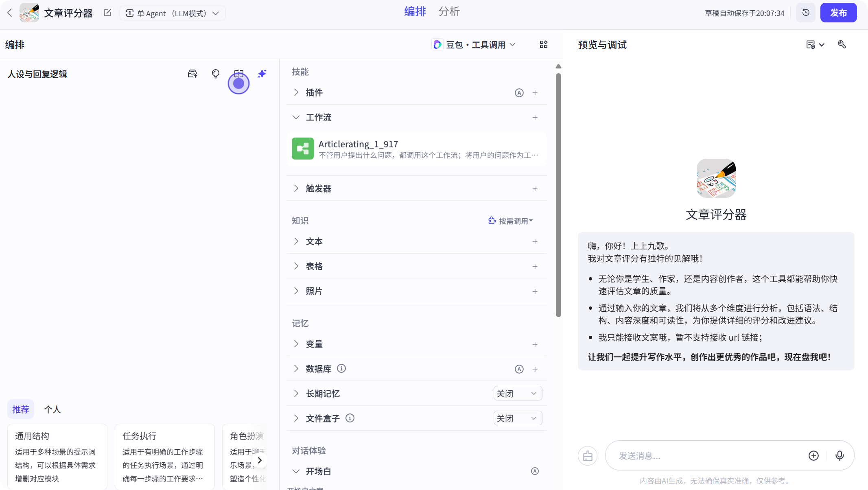Image resolution: width=868 pixels, height=490 pixels.
Task: Click the 数据库 info icon
Action: tap(341, 368)
